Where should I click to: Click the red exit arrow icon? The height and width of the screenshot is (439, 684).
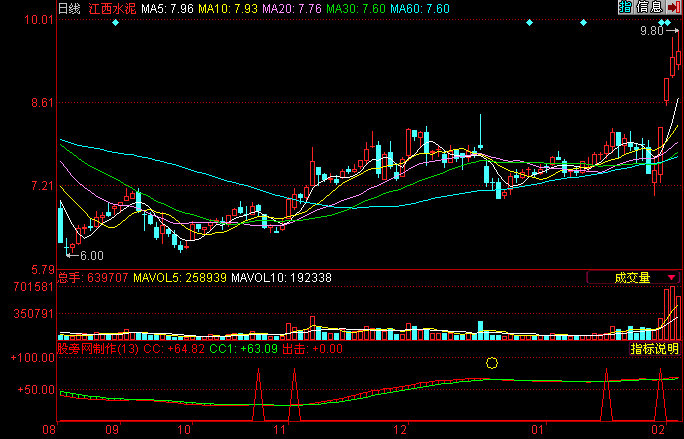[674, 7]
